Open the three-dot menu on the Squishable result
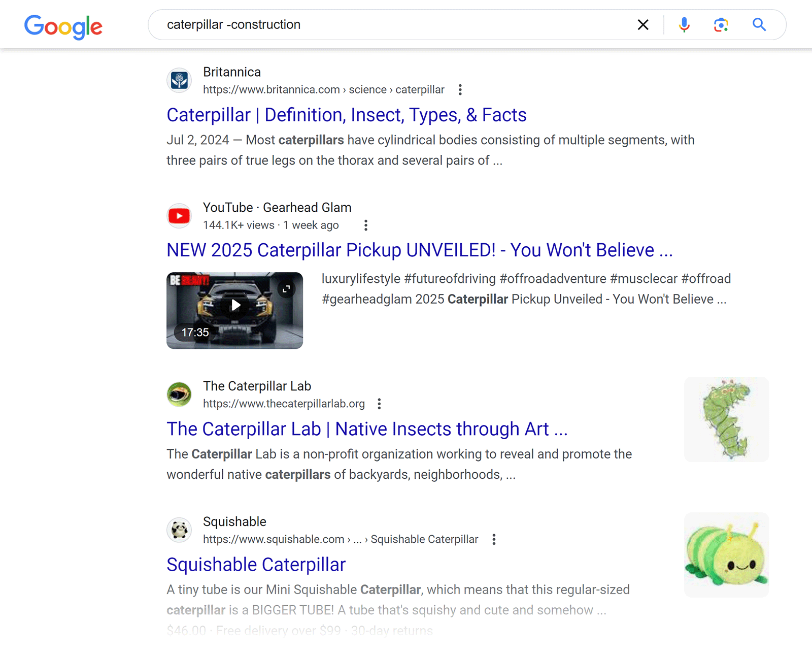The width and height of the screenshot is (812, 655). (x=493, y=539)
